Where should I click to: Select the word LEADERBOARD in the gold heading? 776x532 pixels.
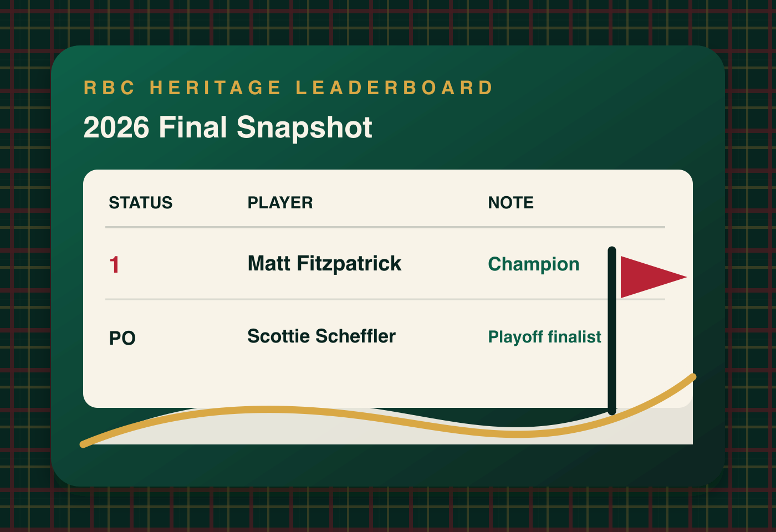[394, 88]
